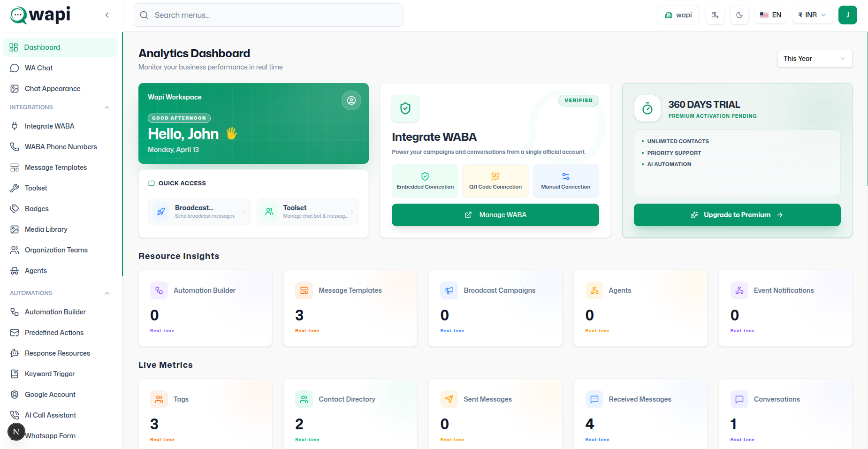This screenshot has width=868, height=449.
Task: Choose QR Code Connection option
Action: coord(495,181)
